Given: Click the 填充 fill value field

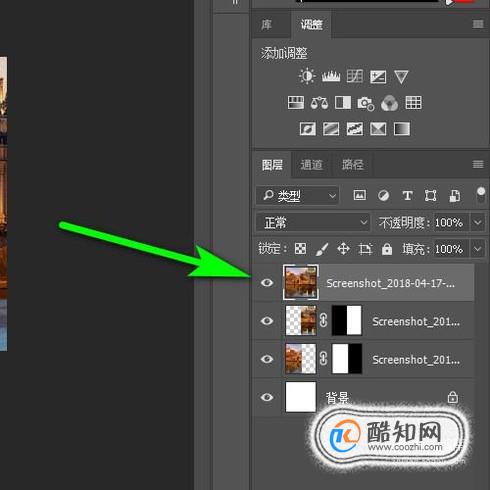Looking at the screenshot, I should point(449,249).
